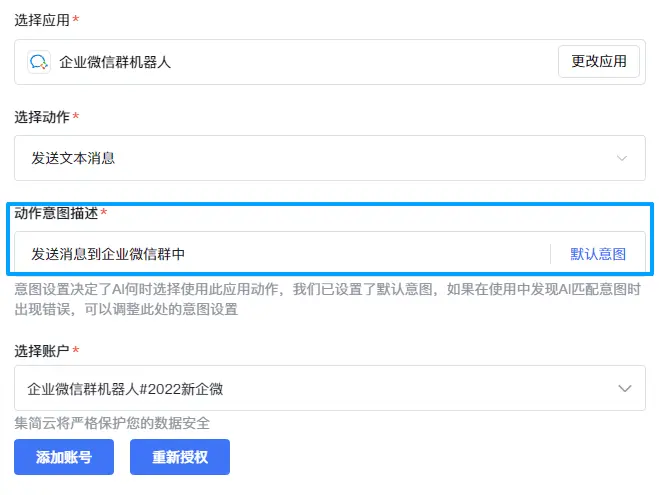This screenshot has height=495, width=659.
Task: Click the 选择动作 field label
Action: [x=42, y=117]
